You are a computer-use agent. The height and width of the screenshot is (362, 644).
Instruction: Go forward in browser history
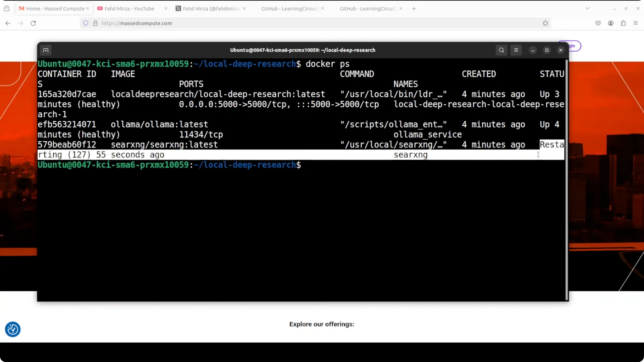click(x=20, y=23)
